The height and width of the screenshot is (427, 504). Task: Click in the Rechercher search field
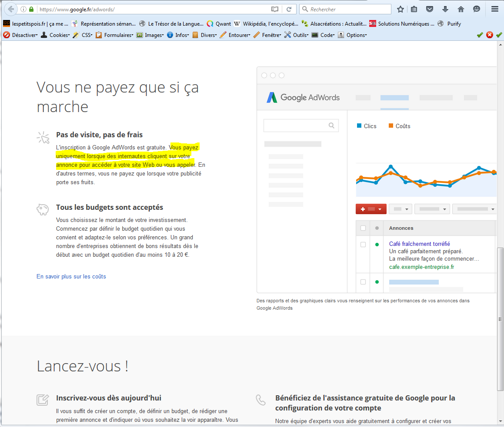(348, 9)
